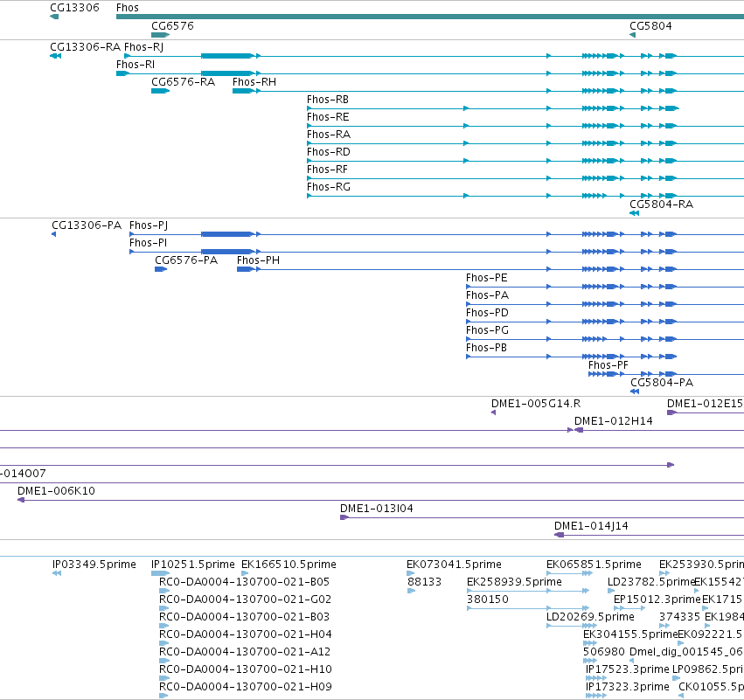Select the CG6576 gene glyph
The height and width of the screenshot is (700, 744).
click(160, 35)
